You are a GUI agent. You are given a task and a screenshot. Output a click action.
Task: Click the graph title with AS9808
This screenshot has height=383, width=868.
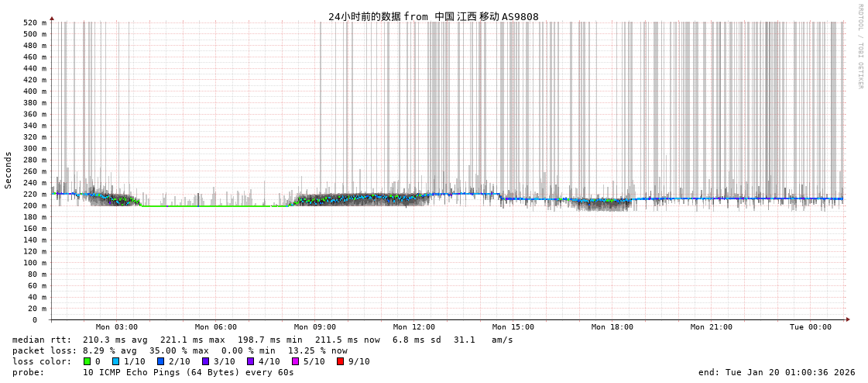433,16
